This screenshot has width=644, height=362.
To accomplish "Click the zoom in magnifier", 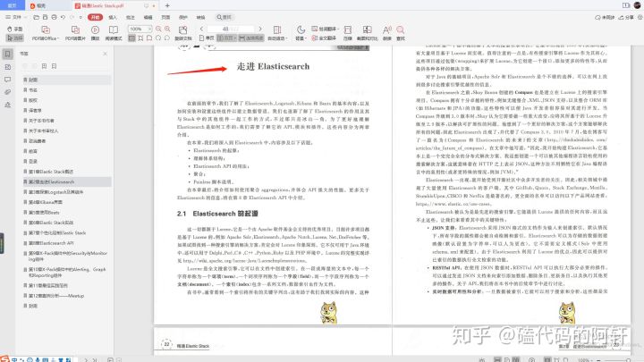I will coord(167,29).
